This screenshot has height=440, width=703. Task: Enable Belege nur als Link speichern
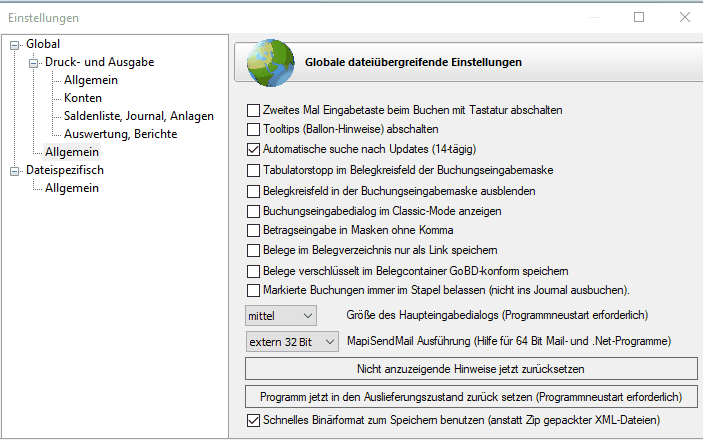253,250
